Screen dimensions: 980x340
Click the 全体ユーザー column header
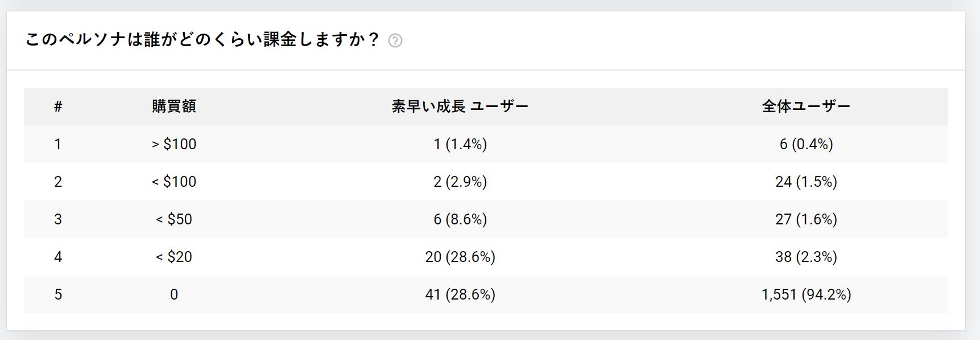806,106
